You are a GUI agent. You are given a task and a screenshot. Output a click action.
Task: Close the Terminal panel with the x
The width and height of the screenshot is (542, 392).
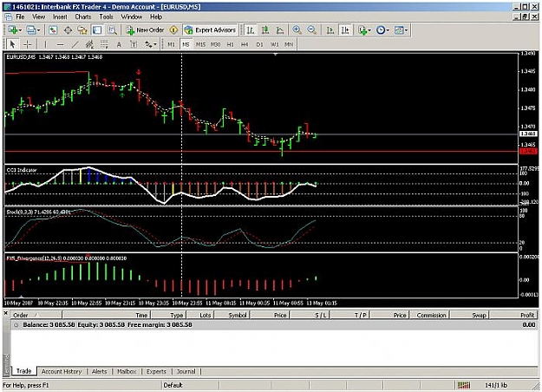point(5,313)
